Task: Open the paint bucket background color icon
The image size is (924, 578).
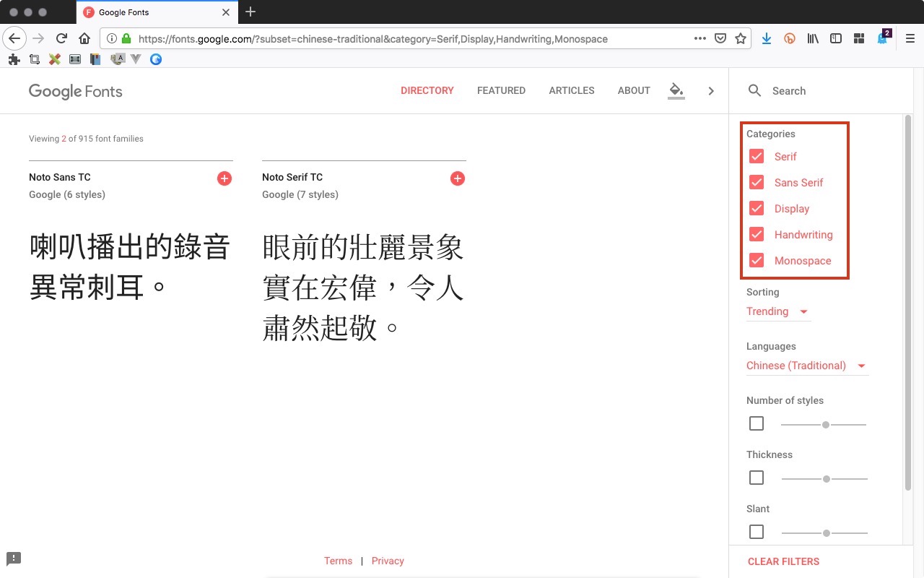Action: tap(676, 91)
